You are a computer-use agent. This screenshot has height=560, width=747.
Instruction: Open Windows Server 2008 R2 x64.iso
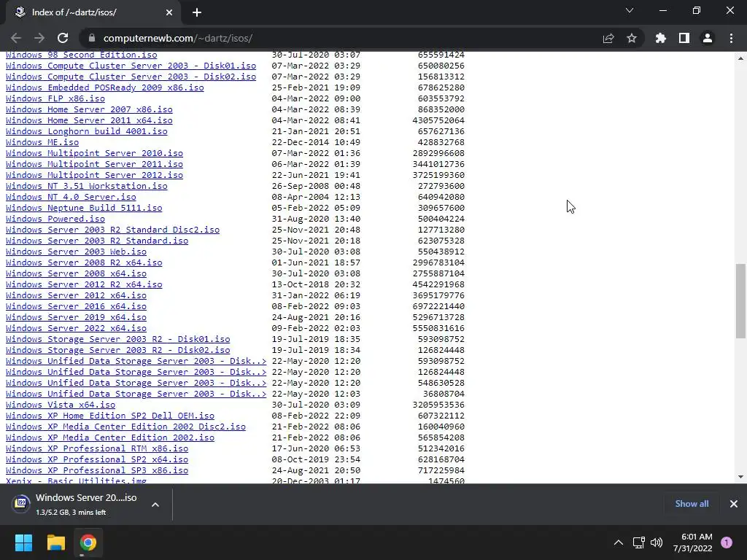pyautogui.click(x=84, y=262)
